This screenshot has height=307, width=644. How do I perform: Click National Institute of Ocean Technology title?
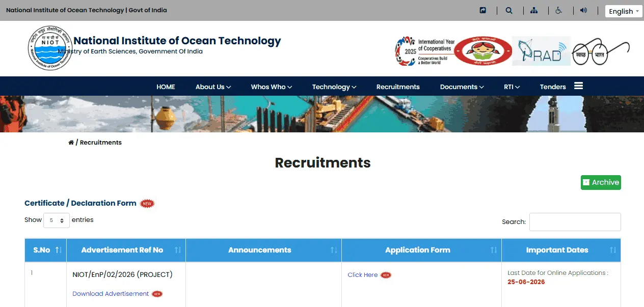tap(177, 41)
